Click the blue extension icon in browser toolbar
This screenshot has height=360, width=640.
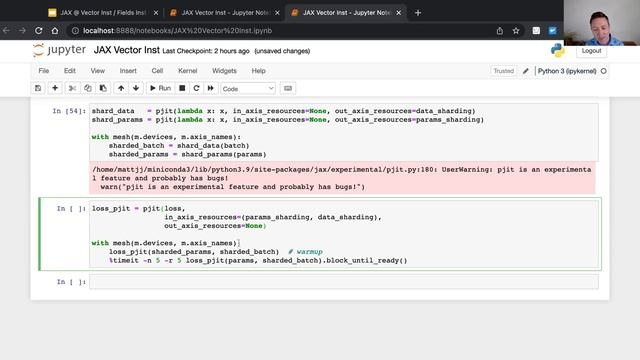(x=552, y=31)
